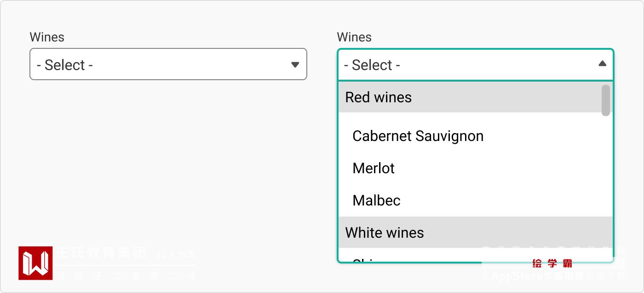Click the scrollbar track below the thumb
The width and height of the screenshot is (644, 293).
click(606, 184)
